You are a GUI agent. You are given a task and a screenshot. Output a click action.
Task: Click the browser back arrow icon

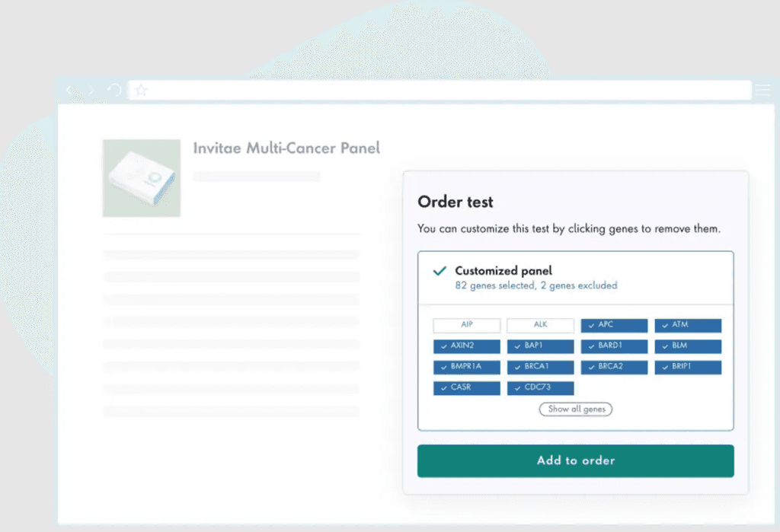(70, 89)
